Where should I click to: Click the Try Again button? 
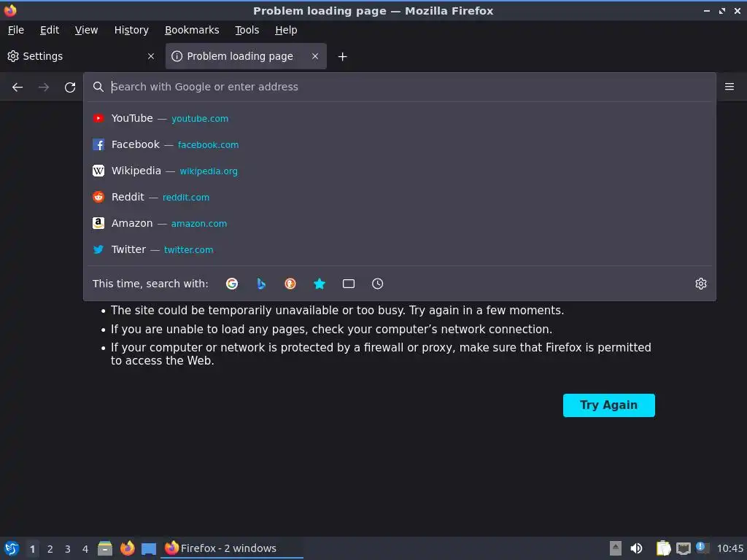click(x=609, y=405)
